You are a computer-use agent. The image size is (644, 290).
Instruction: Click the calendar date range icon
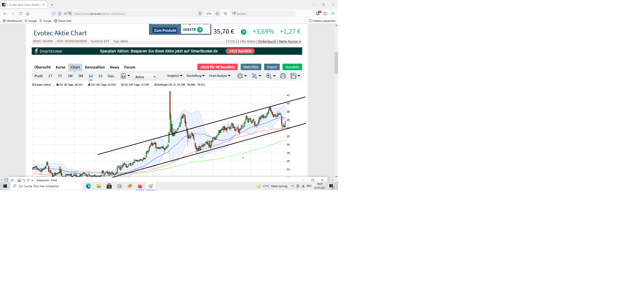tap(124, 76)
